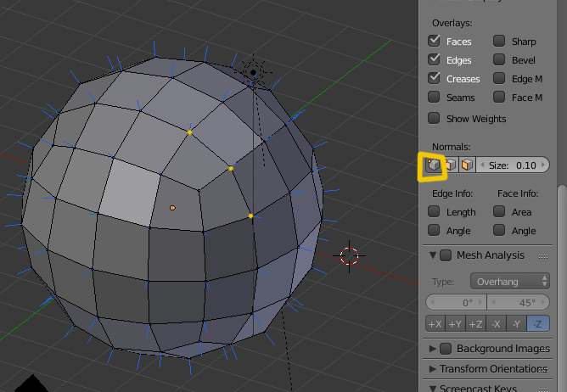The image size is (567, 392).
Task: Uncheck the Faces overlay checkbox
Action: pos(434,41)
